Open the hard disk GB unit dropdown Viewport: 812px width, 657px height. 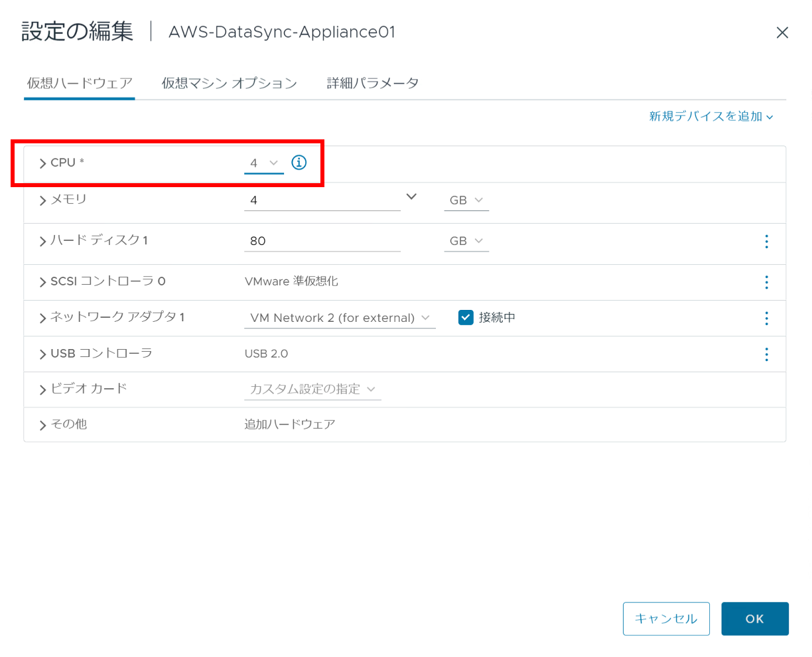point(466,241)
